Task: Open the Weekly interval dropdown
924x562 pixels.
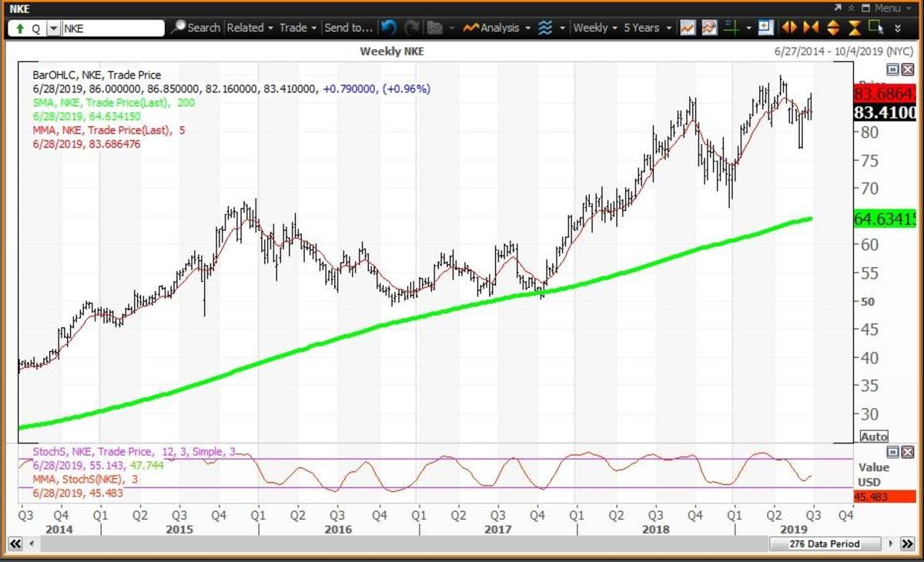Action: click(x=595, y=28)
